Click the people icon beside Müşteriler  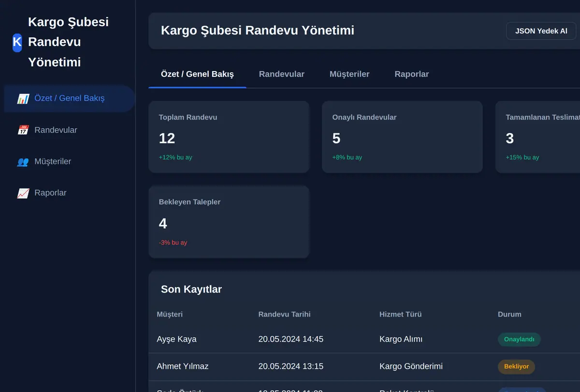point(23,161)
